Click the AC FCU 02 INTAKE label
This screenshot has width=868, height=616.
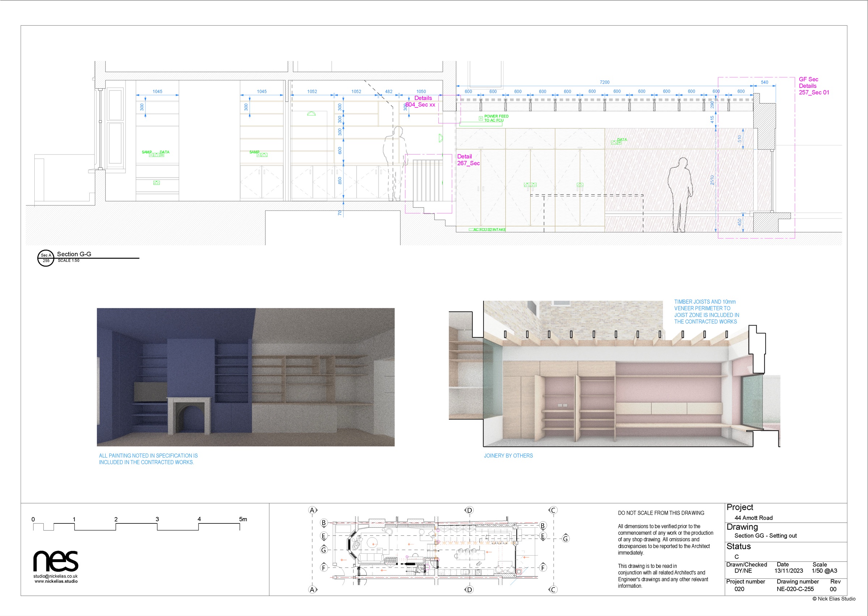[489, 229]
